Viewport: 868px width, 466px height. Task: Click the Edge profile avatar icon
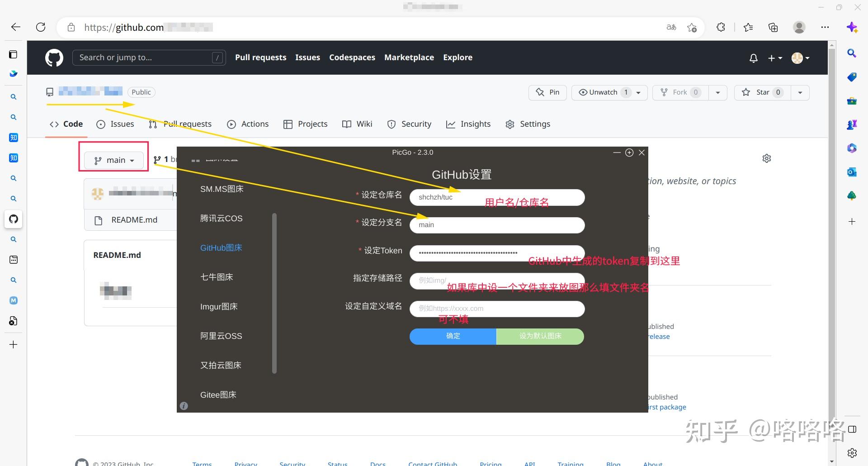click(799, 27)
